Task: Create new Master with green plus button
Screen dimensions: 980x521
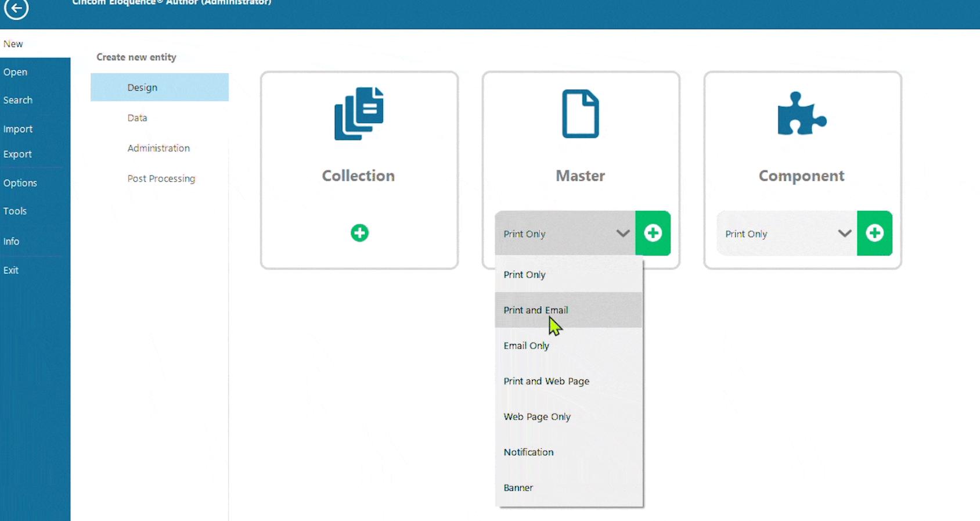Action: [x=653, y=233]
